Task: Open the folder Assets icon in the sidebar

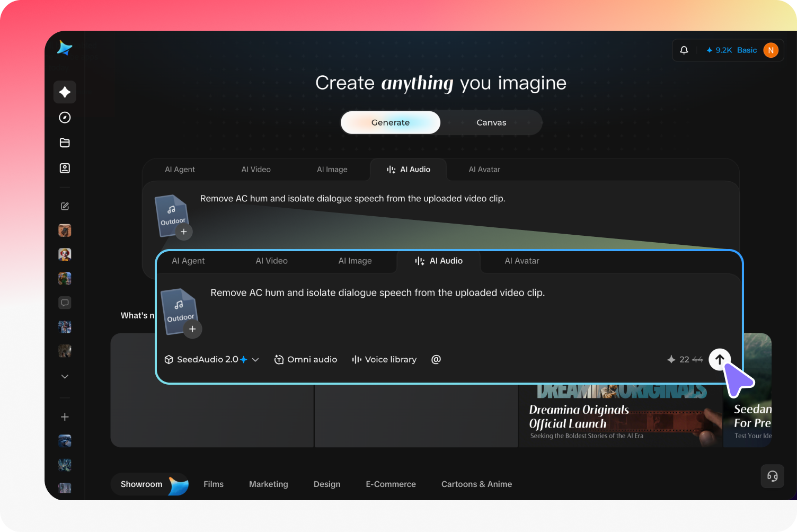Action: tap(65, 143)
